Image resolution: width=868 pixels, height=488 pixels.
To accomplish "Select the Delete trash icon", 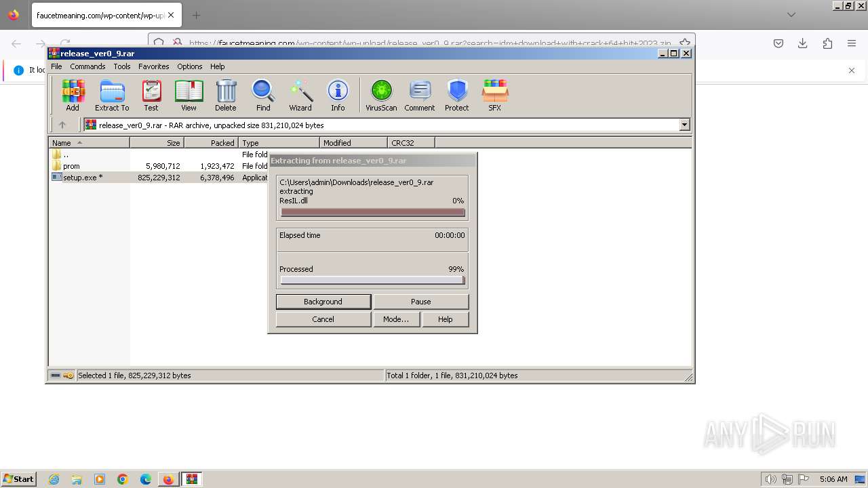I will pos(226,95).
